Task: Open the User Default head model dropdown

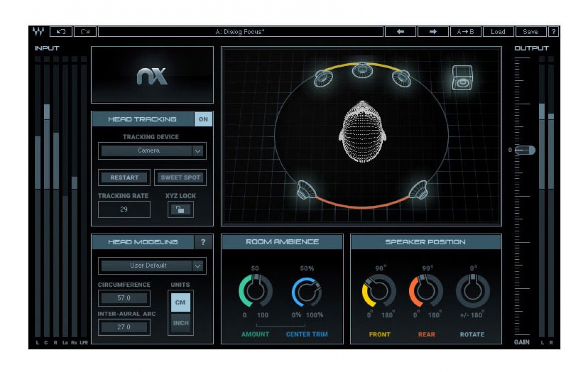Action: click(152, 266)
